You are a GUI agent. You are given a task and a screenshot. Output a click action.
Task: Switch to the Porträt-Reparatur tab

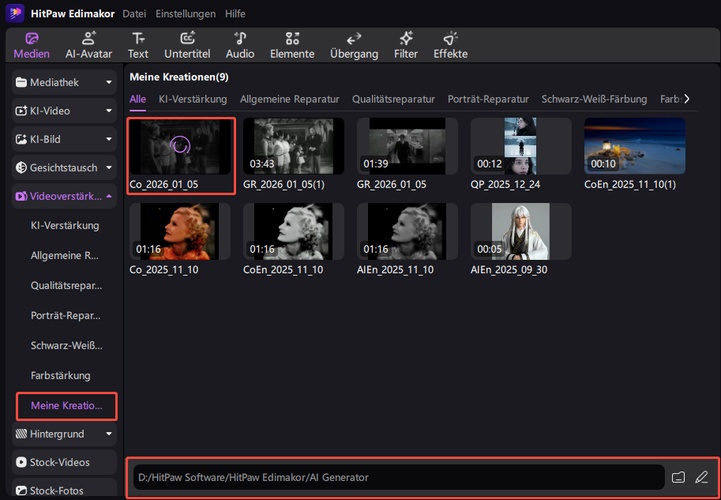[x=488, y=99]
